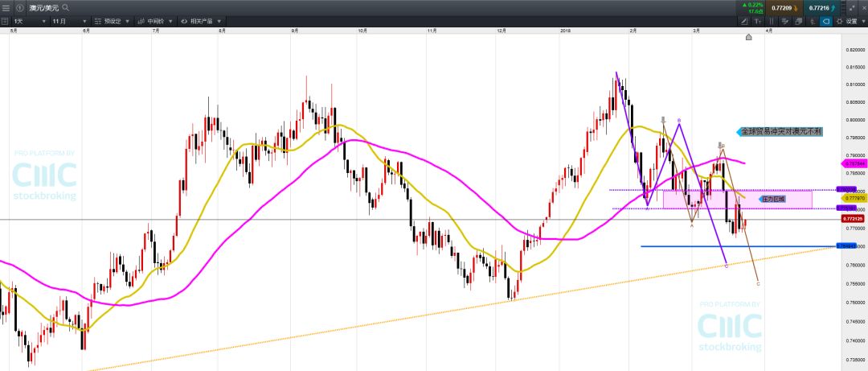Viewport: 868px width, 371px height.
Task: Click the 0.810000 price axis label
Action: (x=854, y=85)
